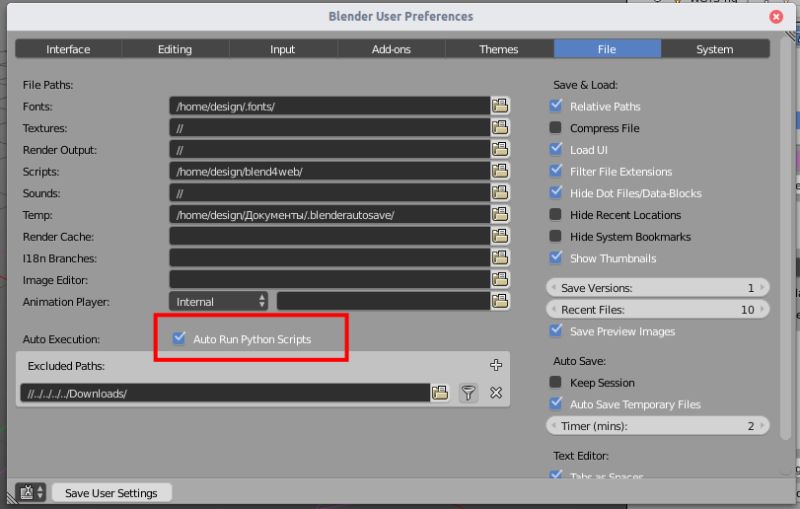Browse folder for Fonts path
The height and width of the screenshot is (509, 800).
(500, 106)
